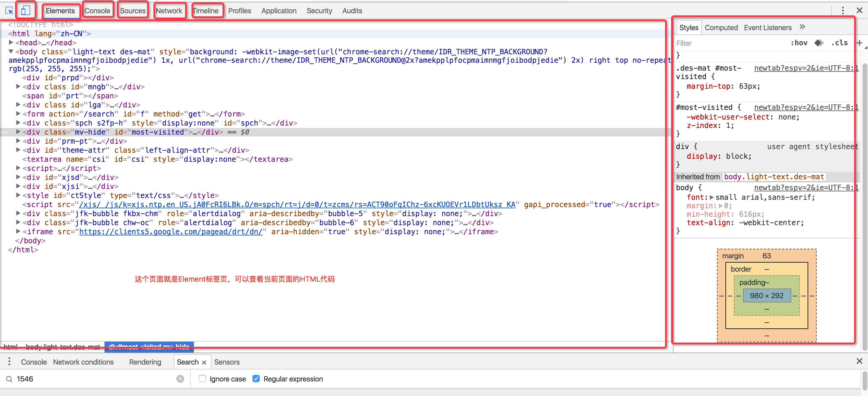Expand the style id="ctStyle" node

coord(18,195)
